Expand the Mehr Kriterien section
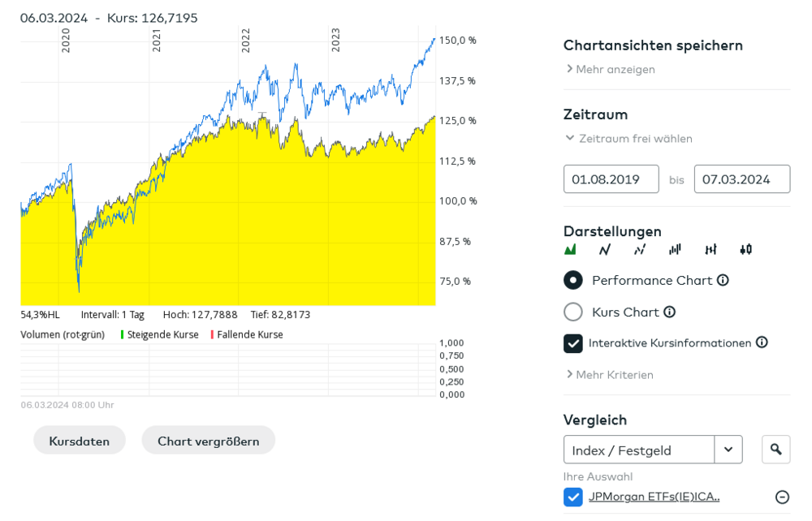 coord(610,375)
